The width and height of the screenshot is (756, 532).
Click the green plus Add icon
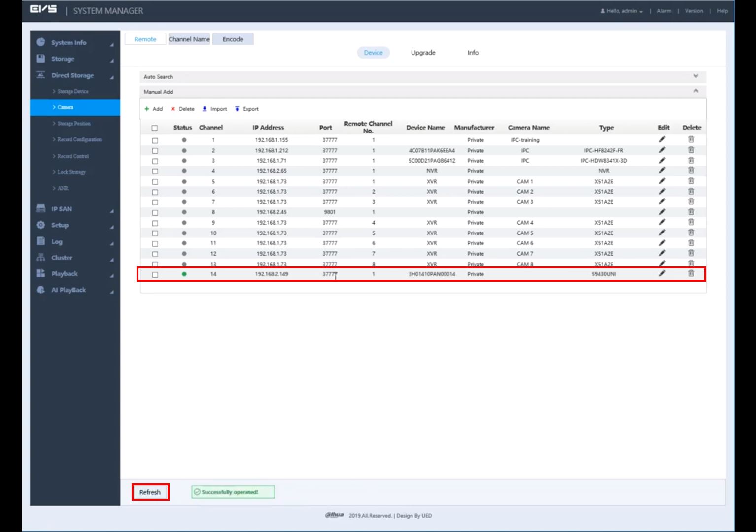tap(147, 109)
